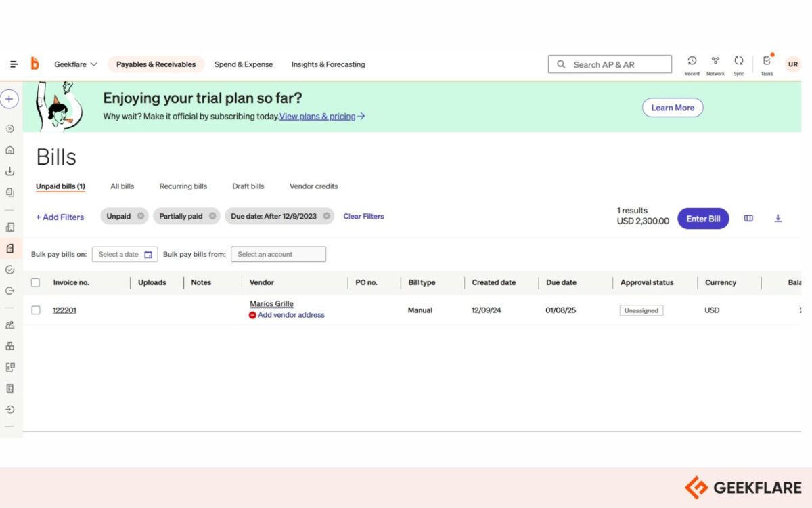812x508 pixels.
Task: Open the View plans & pricing link
Action: click(x=322, y=117)
